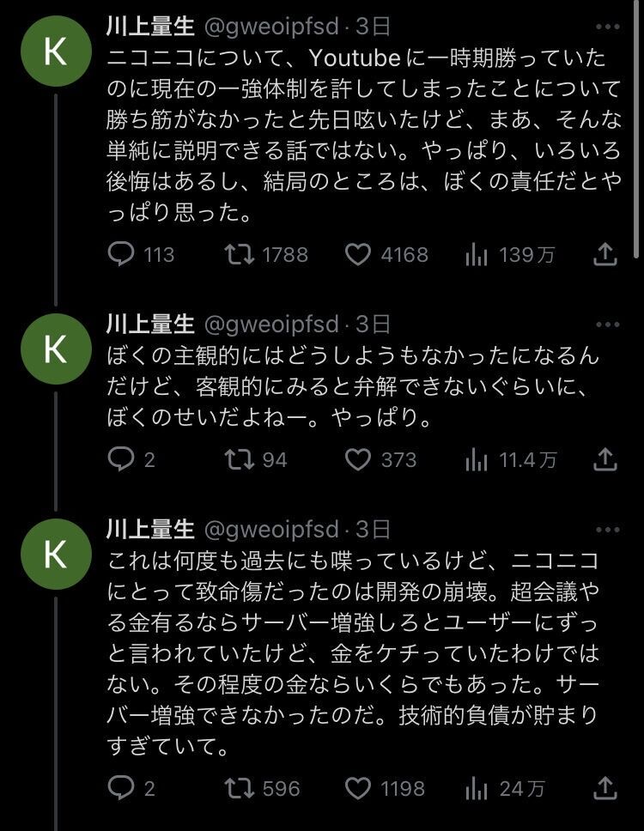Like the second tweet with 373 likes
The height and width of the screenshot is (831, 644).
(x=357, y=459)
